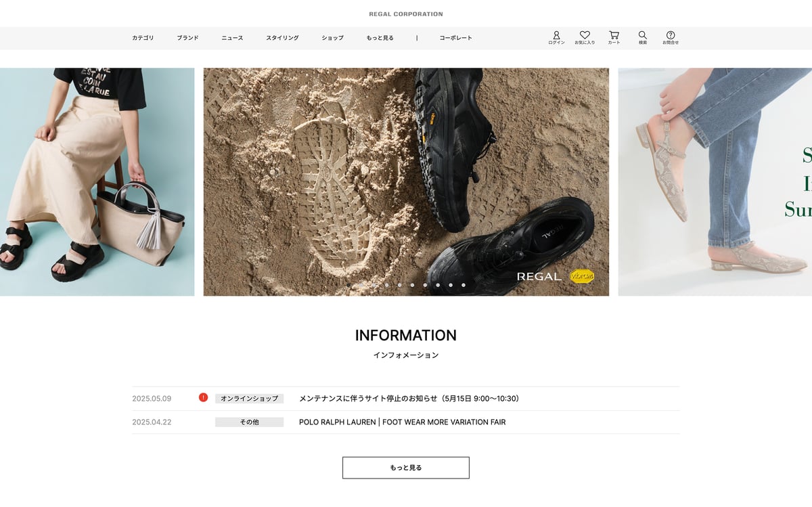Open the スタイリング menu
This screenshot has width=812, height=507.
[282, 38]
